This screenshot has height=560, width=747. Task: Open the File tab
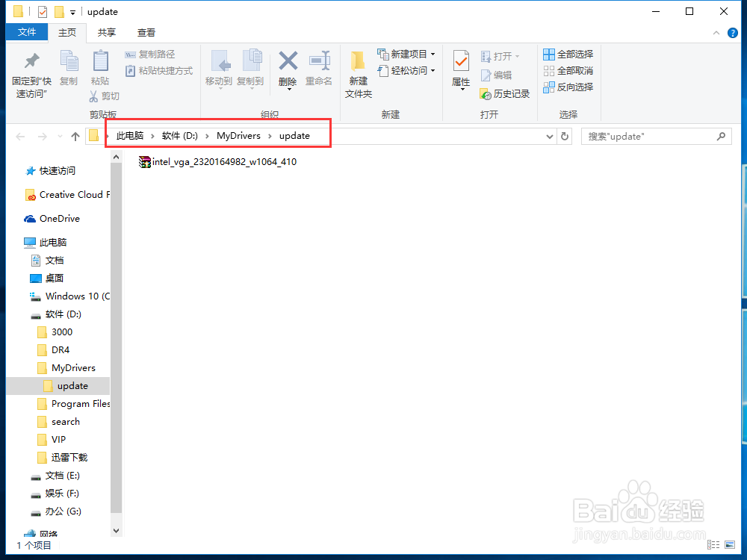(27, 32)
